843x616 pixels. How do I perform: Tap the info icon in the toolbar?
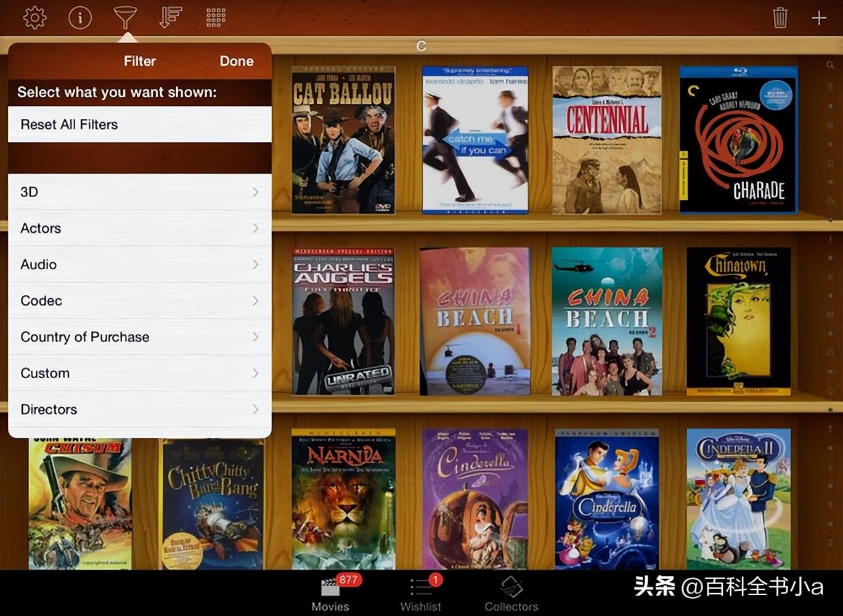click(79, 17)
